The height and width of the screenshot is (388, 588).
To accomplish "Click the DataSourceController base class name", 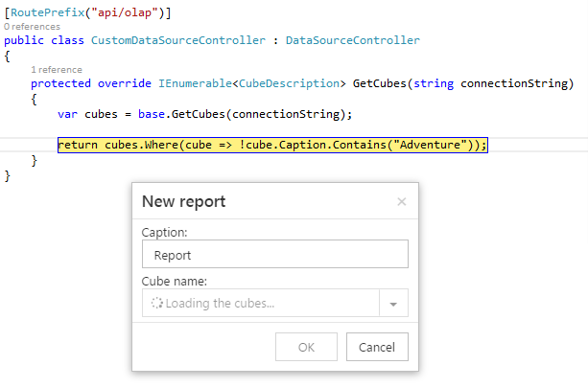I will tap(353, 40).
